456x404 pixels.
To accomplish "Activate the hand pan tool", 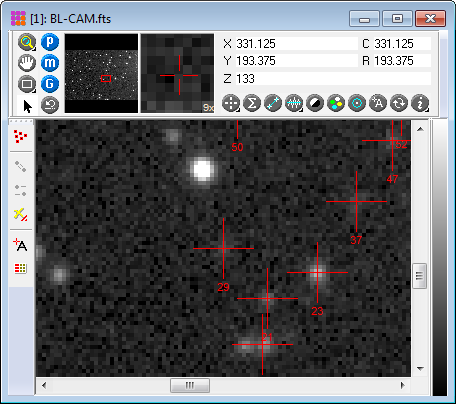I will click(x=27, y=63).
